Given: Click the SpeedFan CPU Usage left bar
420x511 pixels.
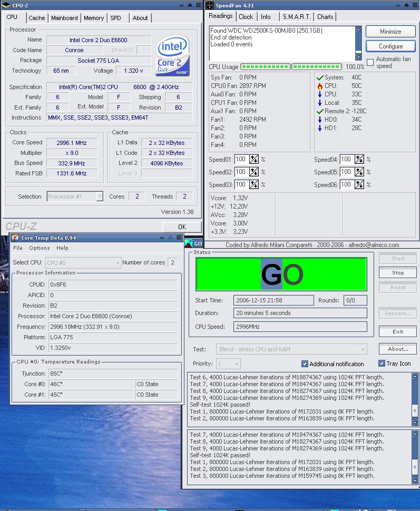Looking at the screenshot, I should [266, 67].
